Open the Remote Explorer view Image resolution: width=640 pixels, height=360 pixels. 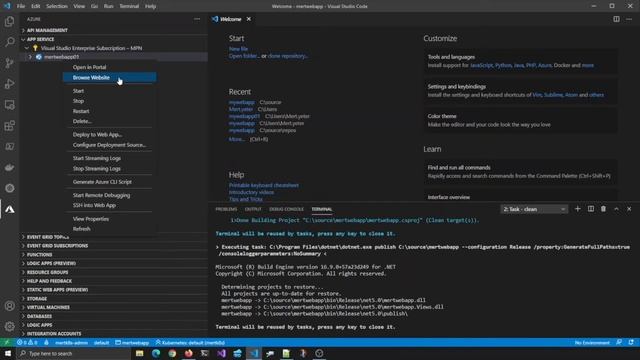[9, 104]
